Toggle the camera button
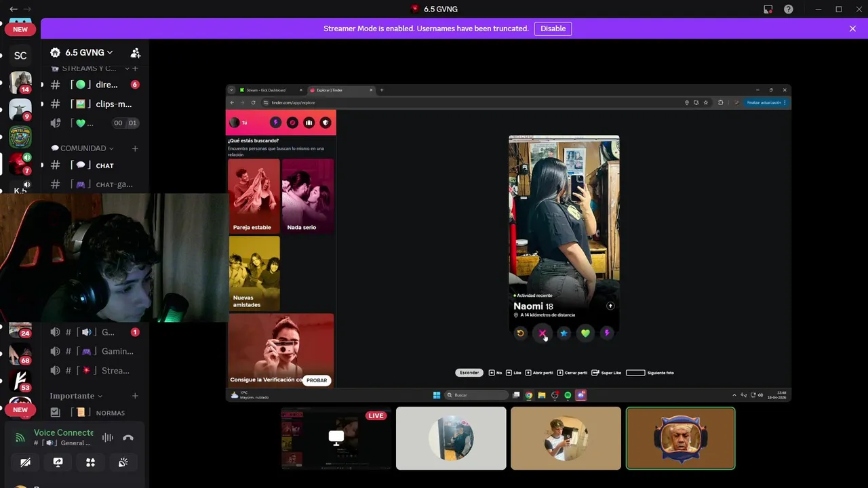The height and width of the screenshot is (488, 868). coord(25,462)
